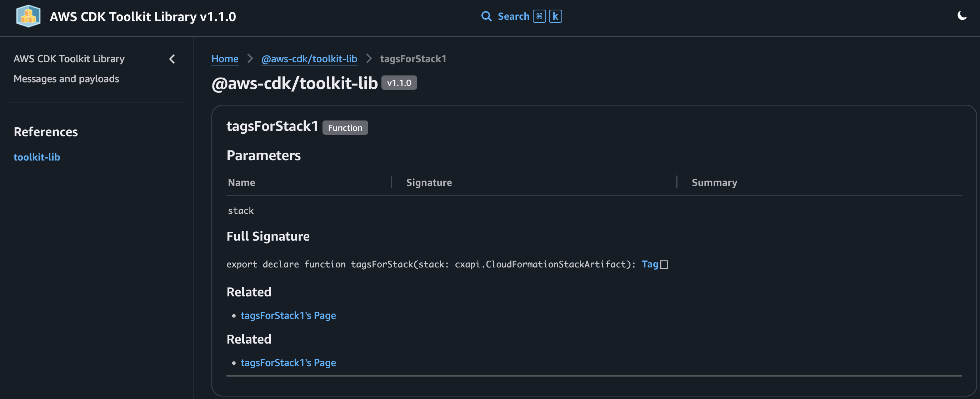Open @aws-cdk/toolkit-lib breadcrumb link
The height and width of the screenshot is (399, 980).
tap(309, 59)
